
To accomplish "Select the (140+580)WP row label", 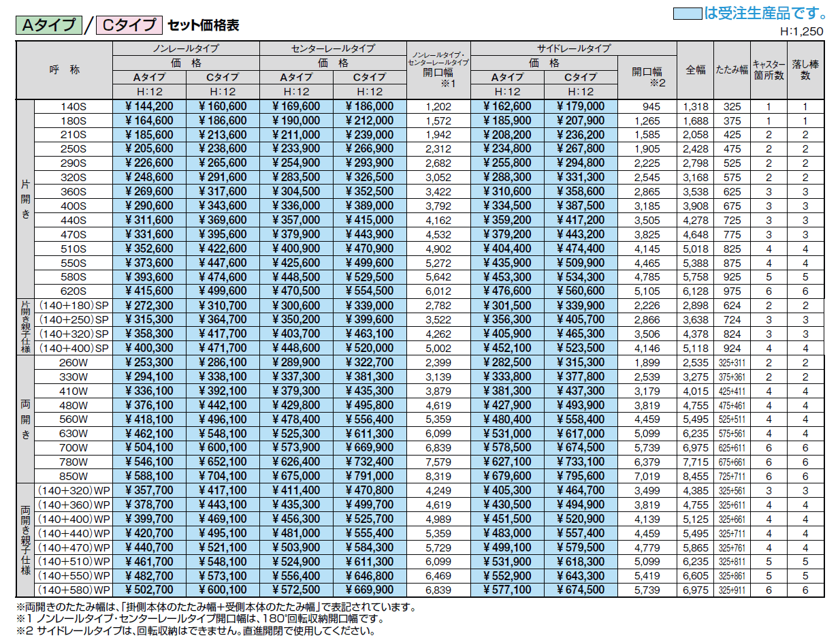I will coord(74,590).
